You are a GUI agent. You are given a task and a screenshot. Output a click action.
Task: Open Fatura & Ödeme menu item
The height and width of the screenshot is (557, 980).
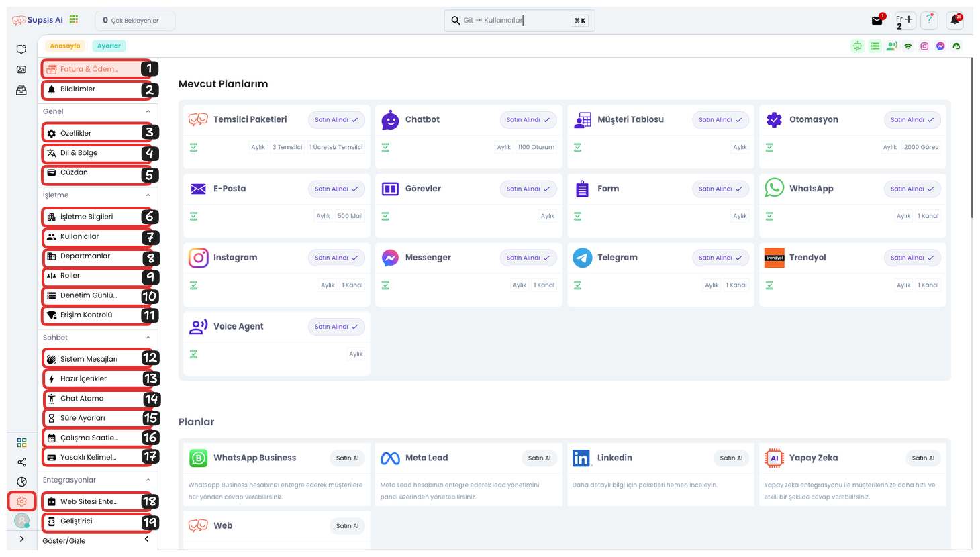(x=98, y=69)
